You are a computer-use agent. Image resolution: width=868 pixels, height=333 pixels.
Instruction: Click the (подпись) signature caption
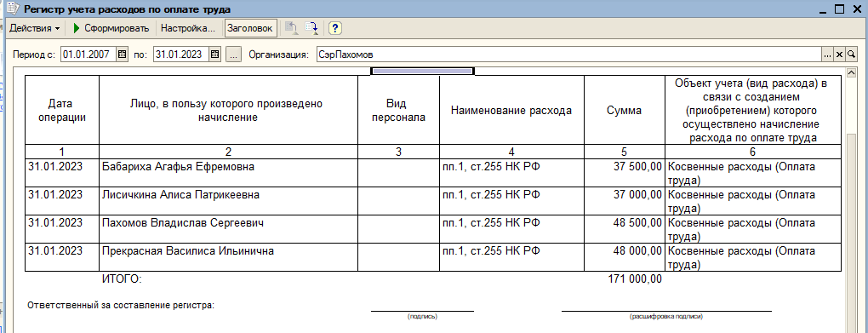click(x=422, y=317)
